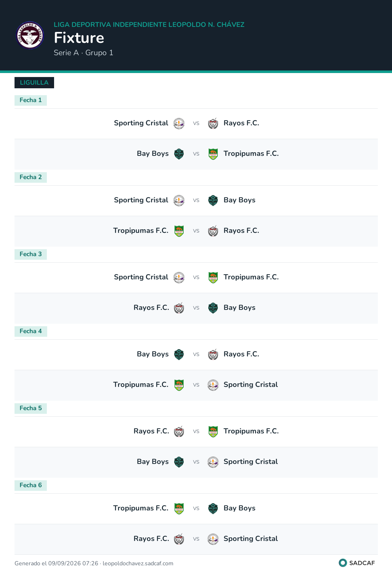Click Rayos F.C. crest in Fecha 1
Image resolution: width=392 pixels, height=582 pixels.
click(x=213, y=124)
